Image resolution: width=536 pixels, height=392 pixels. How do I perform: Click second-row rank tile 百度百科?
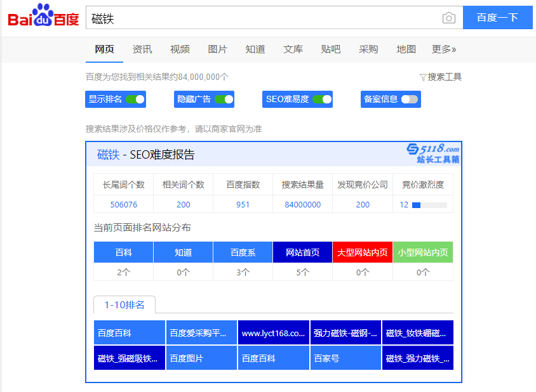[274, 358]
